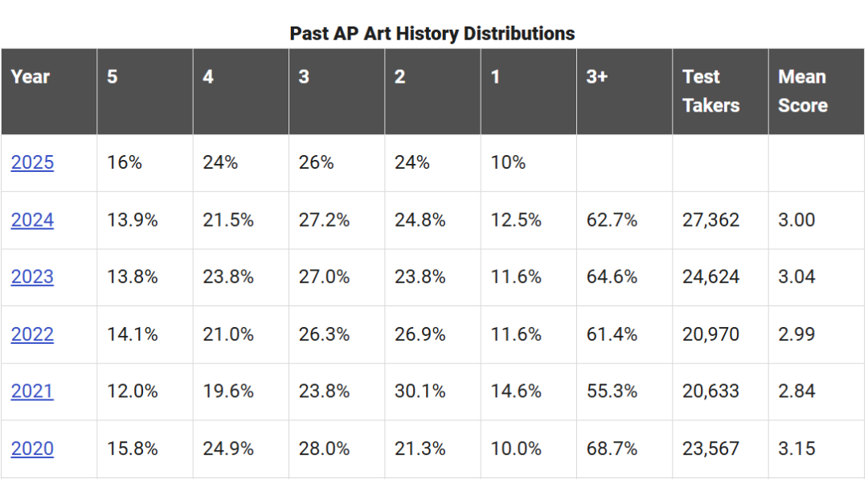Screen dimensions: 868x479
Task: Click the 27,362 test takers cell
Action: tap(720, 220)
